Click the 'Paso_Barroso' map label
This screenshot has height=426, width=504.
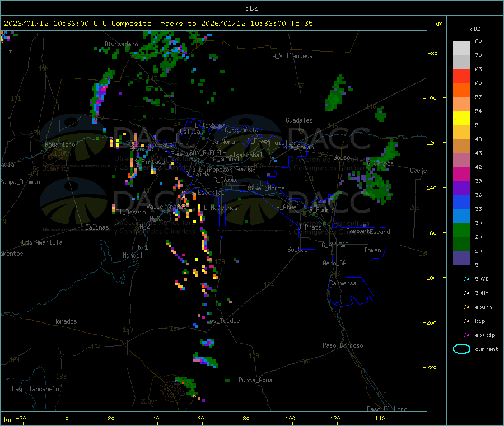pos(343,345)
